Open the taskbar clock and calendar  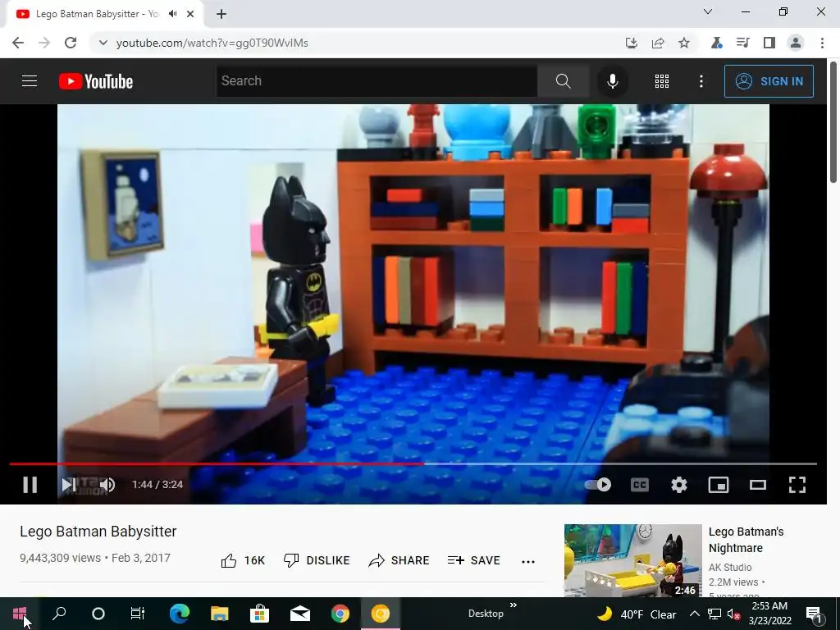click(769, 614)
